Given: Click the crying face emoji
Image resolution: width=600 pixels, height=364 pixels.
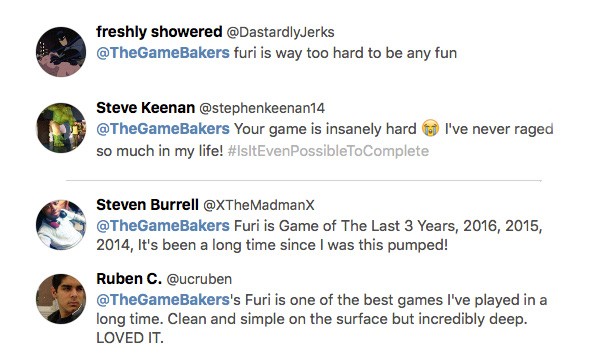Looking at the screenshot, I should [x=430, y=129].
